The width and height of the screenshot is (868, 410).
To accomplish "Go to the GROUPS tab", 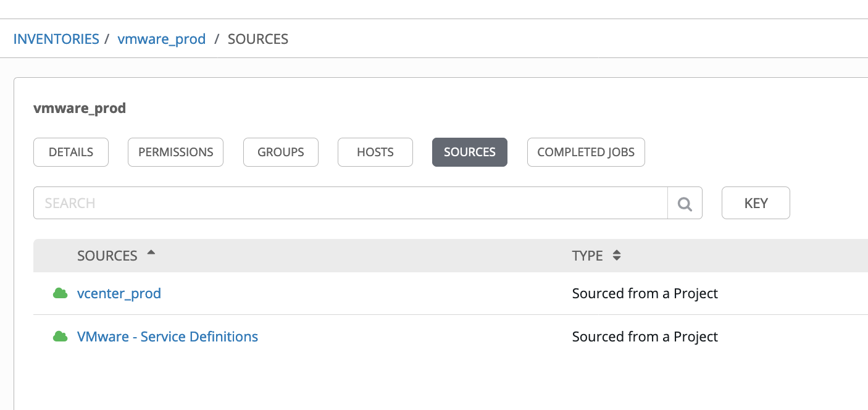I will coord(281,152).
